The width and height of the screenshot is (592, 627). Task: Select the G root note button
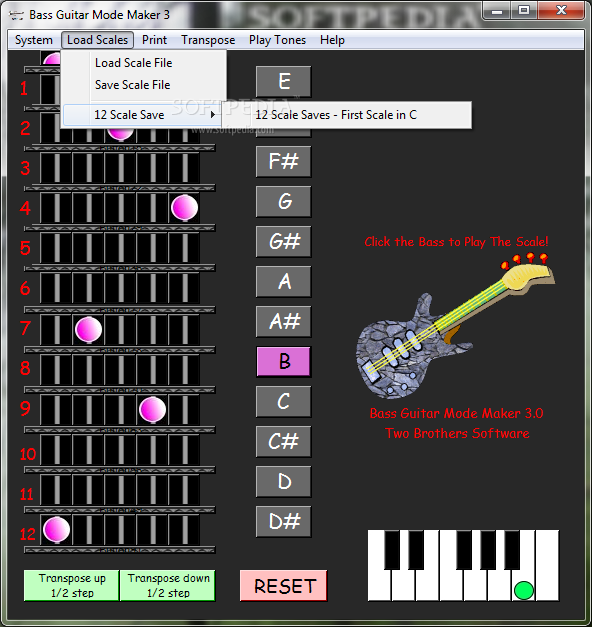tap(284, 202)
